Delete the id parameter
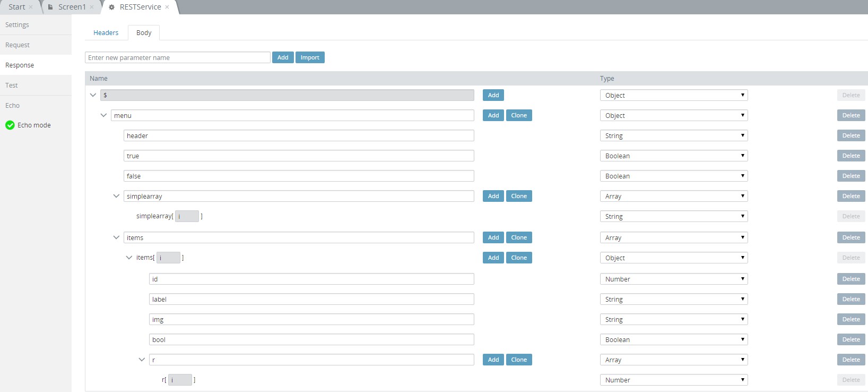This screenshot has width=868, height=392. click(x=851, y=279)
